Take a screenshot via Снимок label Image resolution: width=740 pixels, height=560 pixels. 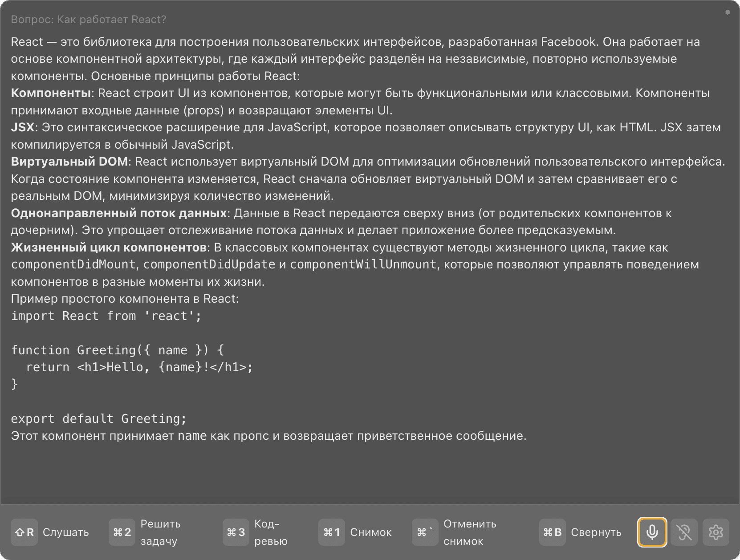371,532
